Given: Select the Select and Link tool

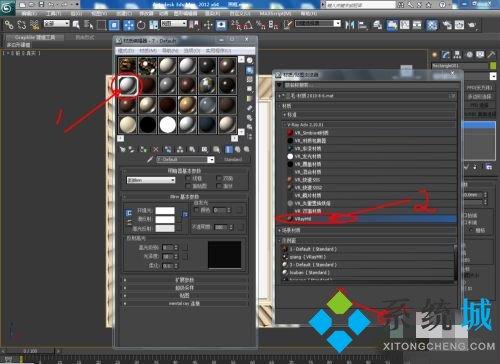Looking at the screenshot, I should click(9, 25).
